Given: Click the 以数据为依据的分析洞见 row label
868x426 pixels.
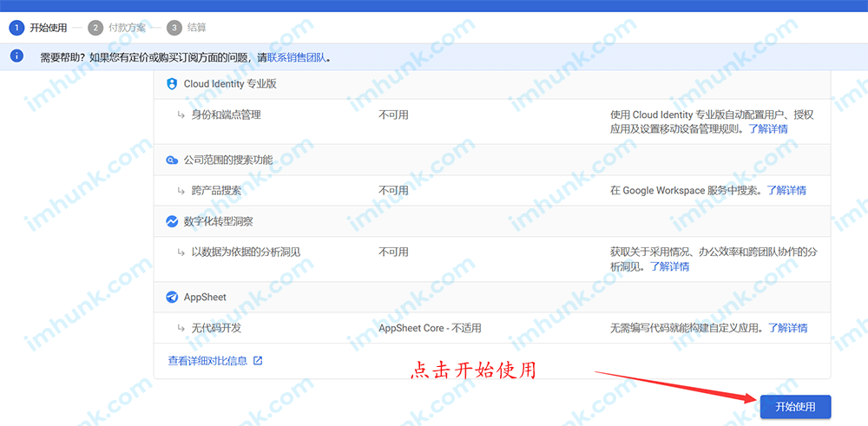Looking at the screenshot, I should click(246, 252).
